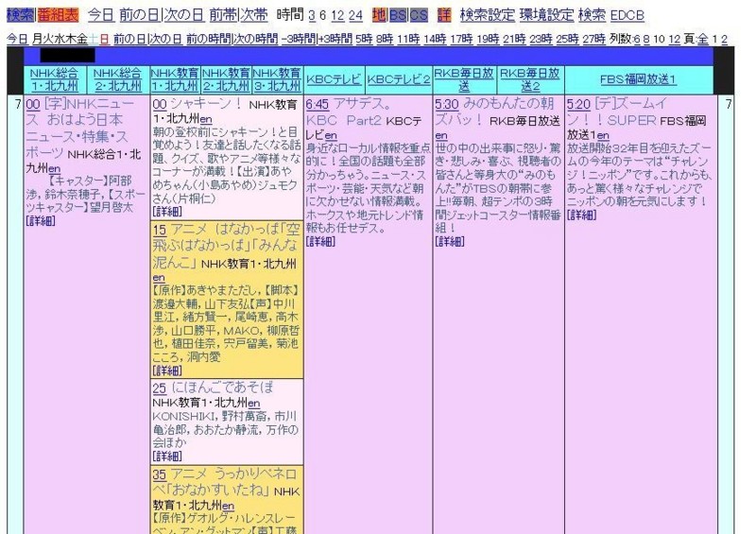This screenshot has width=756, height=534.
Task: Open RKB毎日放送 channel header
Action: [464, 79]
